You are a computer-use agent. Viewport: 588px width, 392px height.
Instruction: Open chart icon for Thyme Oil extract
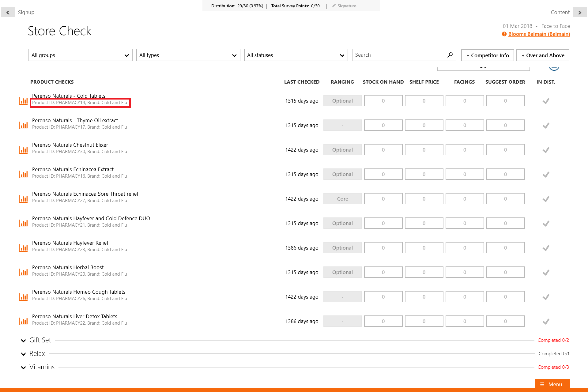pyautogui.click(x=23, y=125)
